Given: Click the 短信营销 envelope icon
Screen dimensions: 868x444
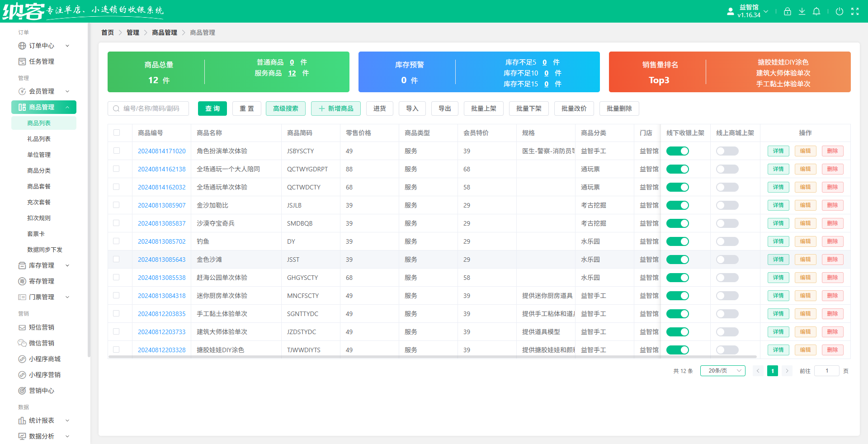Looking at the screenshot, I should 22,327.
